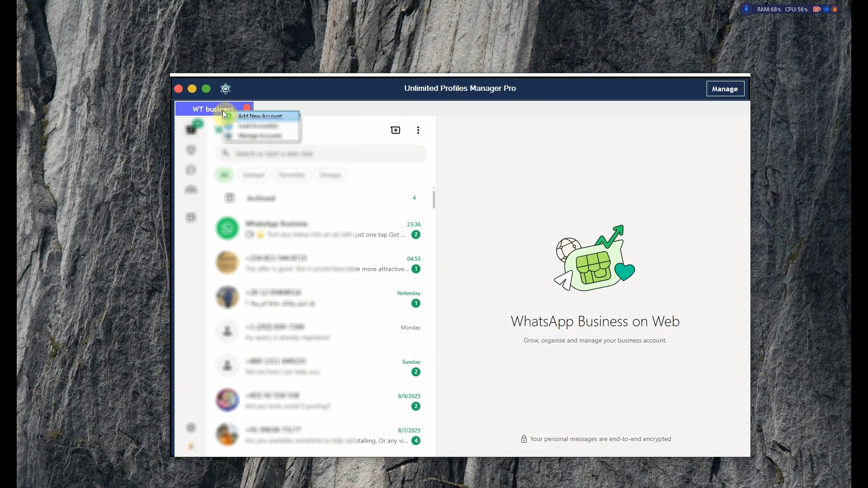The image size is (868, 488).
Task: Click the lock icon beside encryption notice
Action: pyautogui.click(x=524, y=439)
